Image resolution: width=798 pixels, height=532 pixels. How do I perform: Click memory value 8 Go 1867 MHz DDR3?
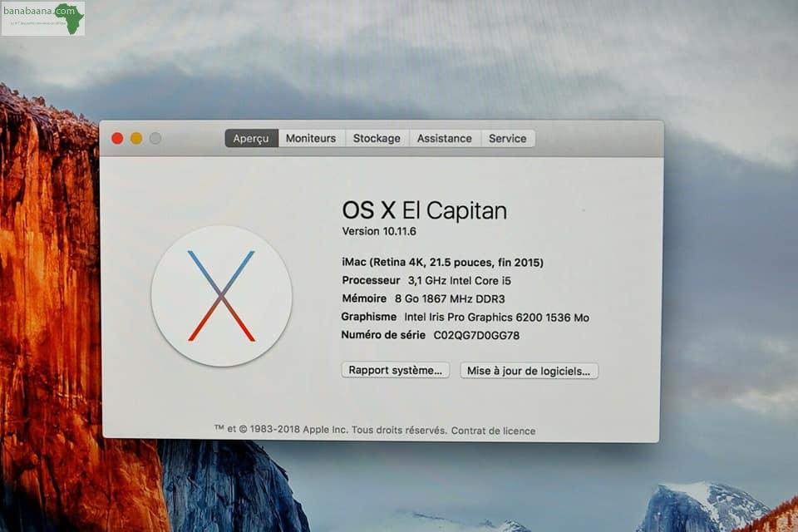(450, 299)
